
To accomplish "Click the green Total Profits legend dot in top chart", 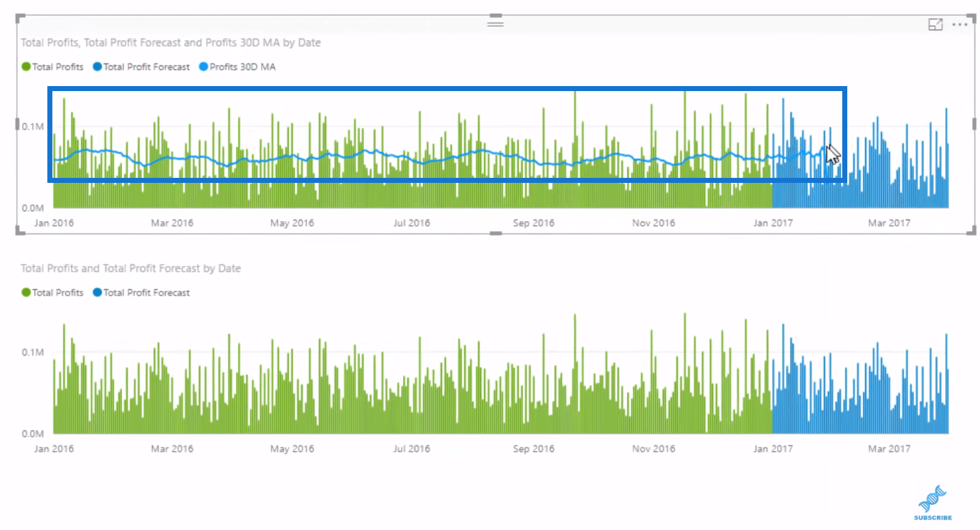I will [x=26, y=67].
